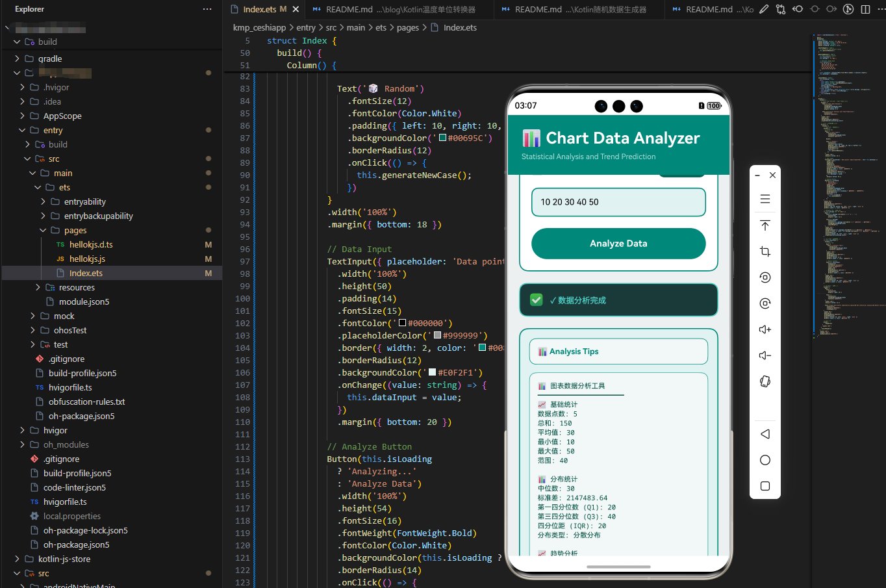Click the green checkmark in the completion banner
Image resolution: width=886 pixels, height=588 pixels.
(x=537, y=300)
